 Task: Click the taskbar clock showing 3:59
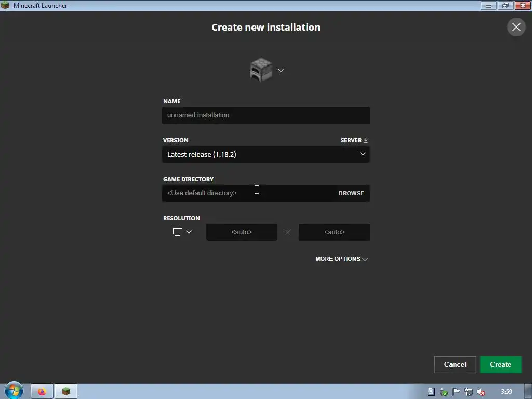[506, 392]
